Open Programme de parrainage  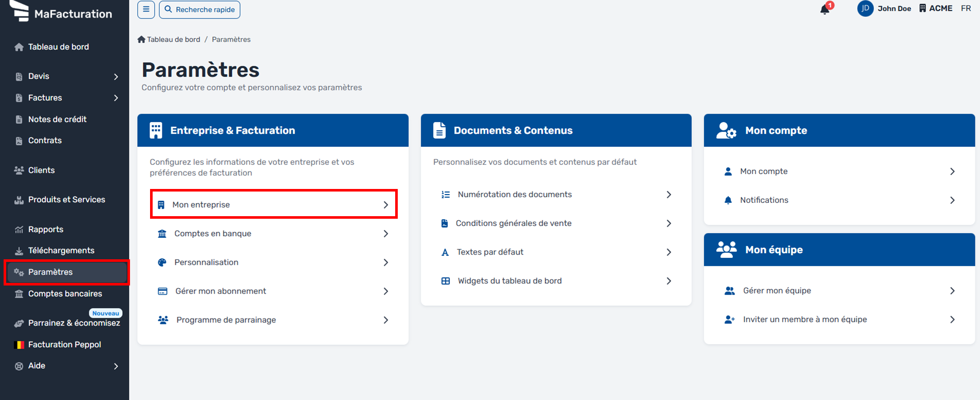273,320
